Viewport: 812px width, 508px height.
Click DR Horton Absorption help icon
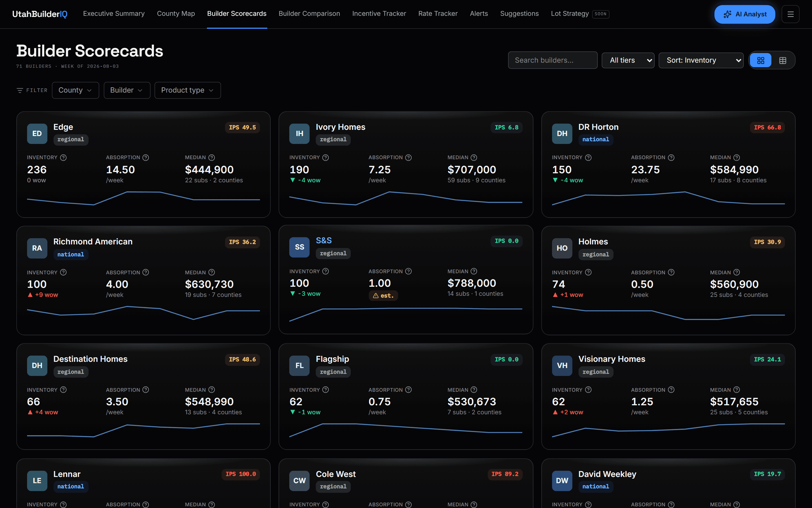click(x=671, y=157)
